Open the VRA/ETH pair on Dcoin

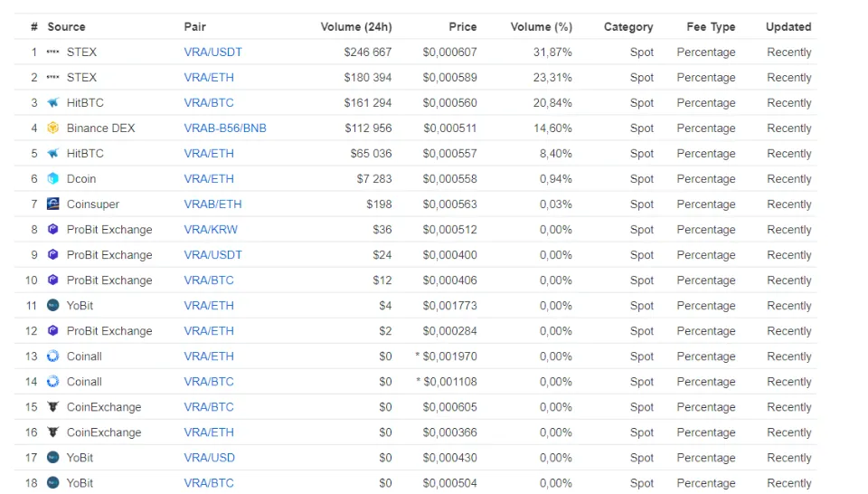[x=209, y=179]
